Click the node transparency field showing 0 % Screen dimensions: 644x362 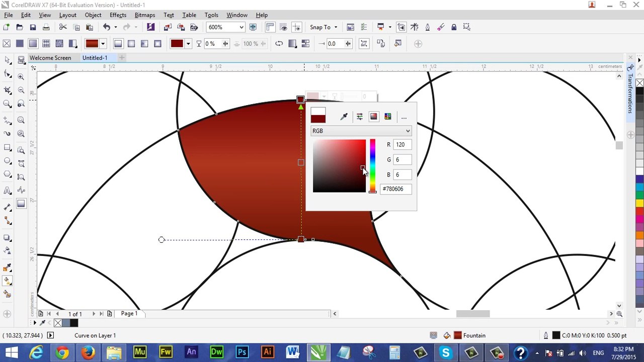(217, 44)
